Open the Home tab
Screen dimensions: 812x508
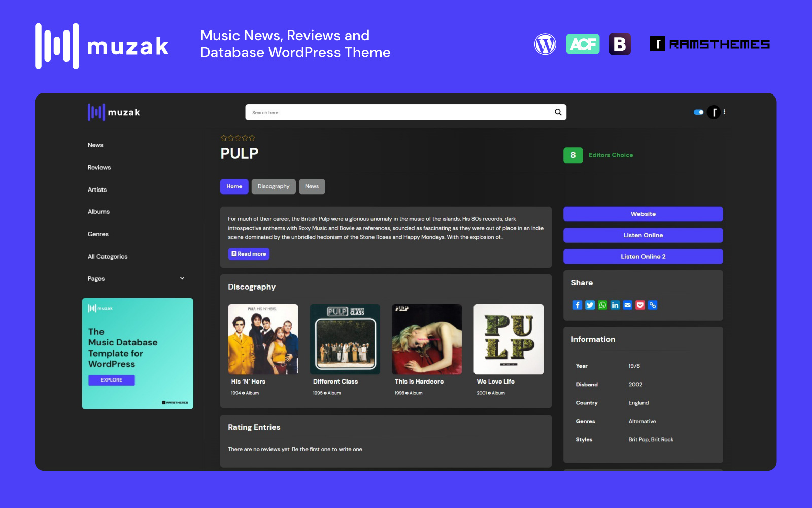(x=234, y=186)
